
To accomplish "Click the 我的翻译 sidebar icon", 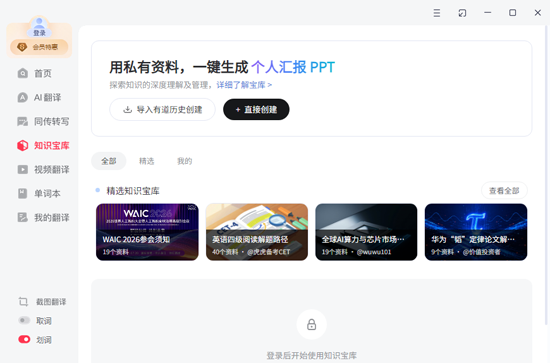I will pyautogui.click(x=23, y=217).
